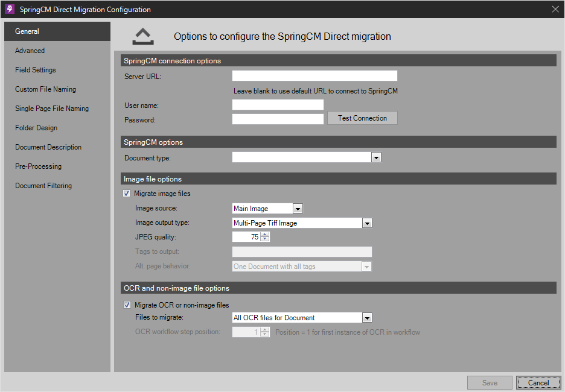
Task: Expand the Image source dropdown
Action: [298, 209]
